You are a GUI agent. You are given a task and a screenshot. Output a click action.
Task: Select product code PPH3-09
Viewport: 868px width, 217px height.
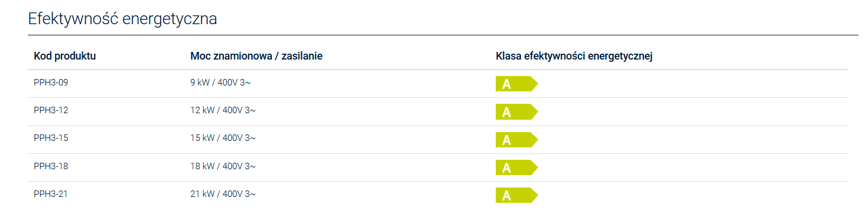[x=51, y=83]
